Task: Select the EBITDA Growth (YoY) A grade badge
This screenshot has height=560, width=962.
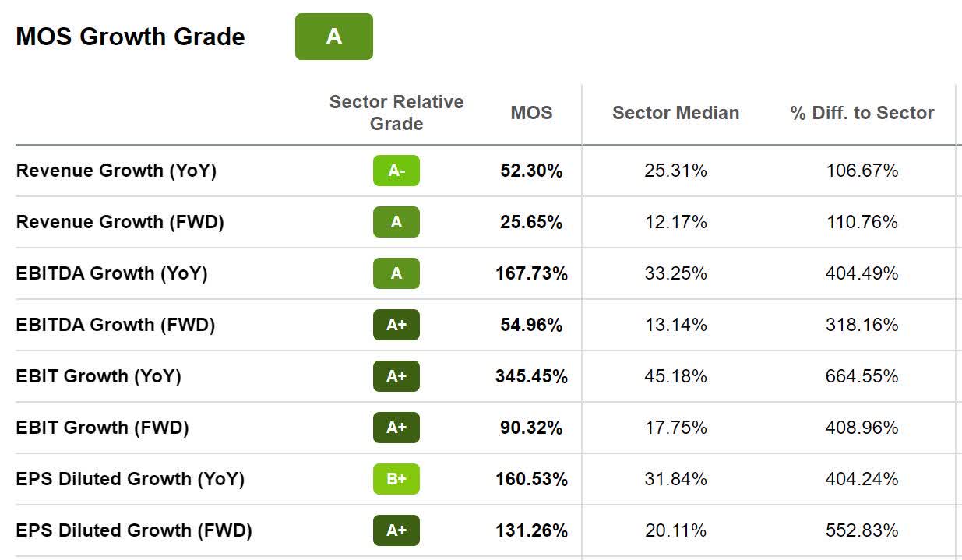Action: (x=396, y=273)
